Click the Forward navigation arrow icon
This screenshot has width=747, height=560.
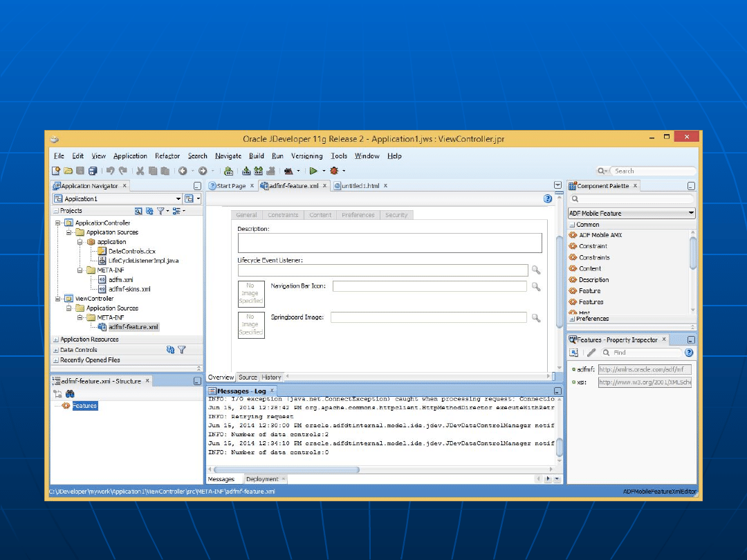click(x=203, y=171)
